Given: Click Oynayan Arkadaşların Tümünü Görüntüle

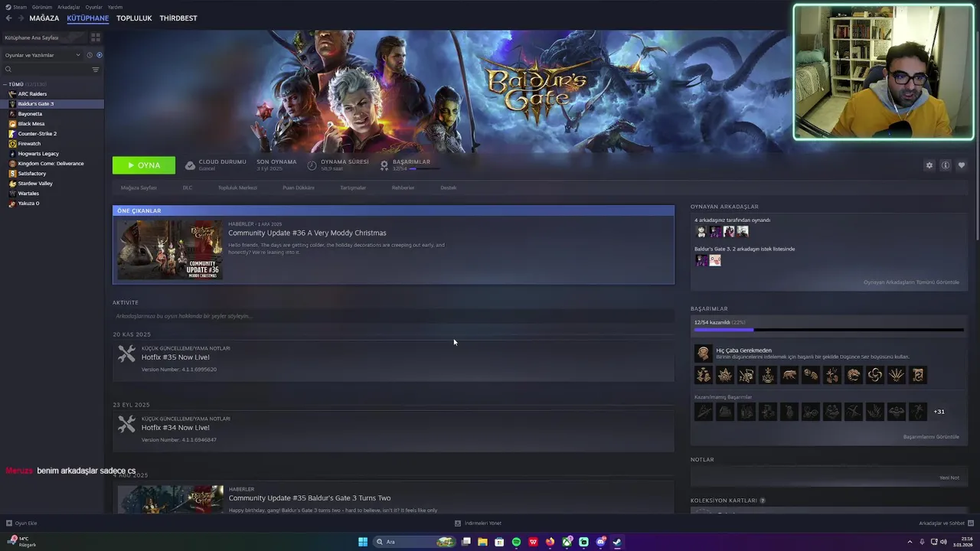Looking at the screenshot, I should 911,282.
